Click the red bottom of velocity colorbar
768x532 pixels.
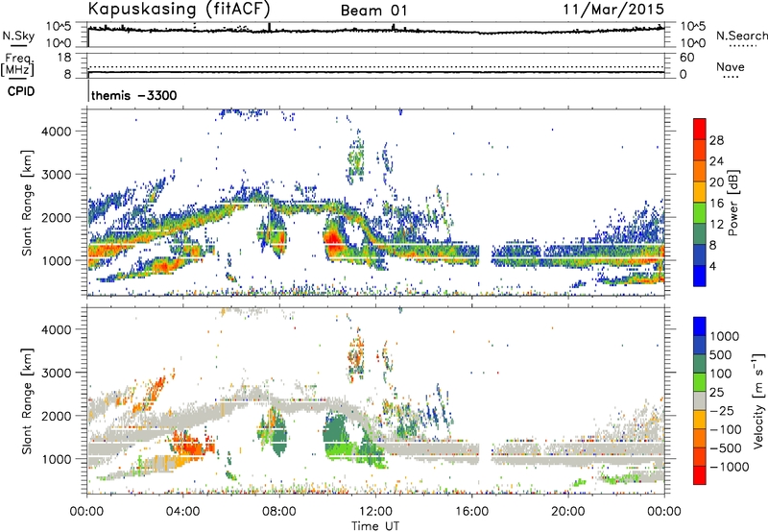click(700, 475)
